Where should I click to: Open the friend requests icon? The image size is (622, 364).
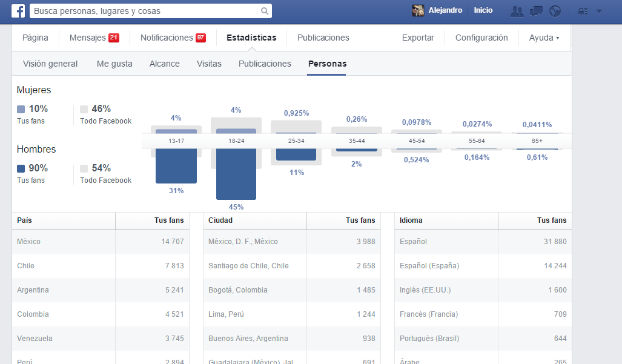click(517, 11)
